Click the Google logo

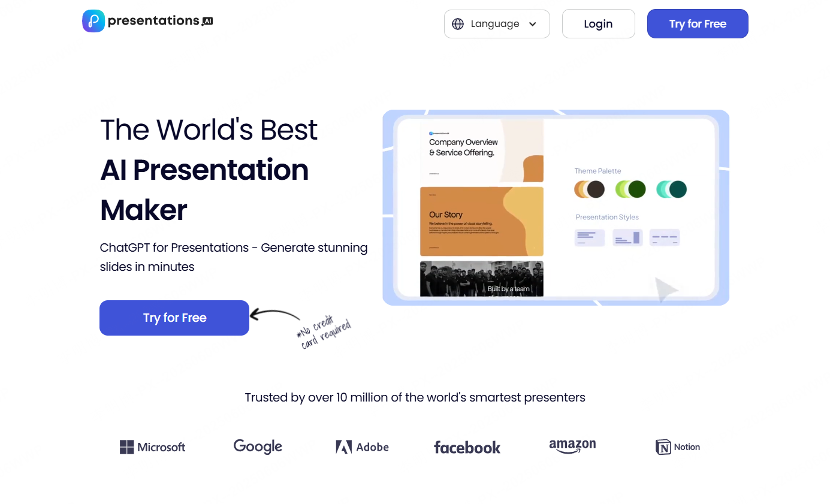pos(258,446)
